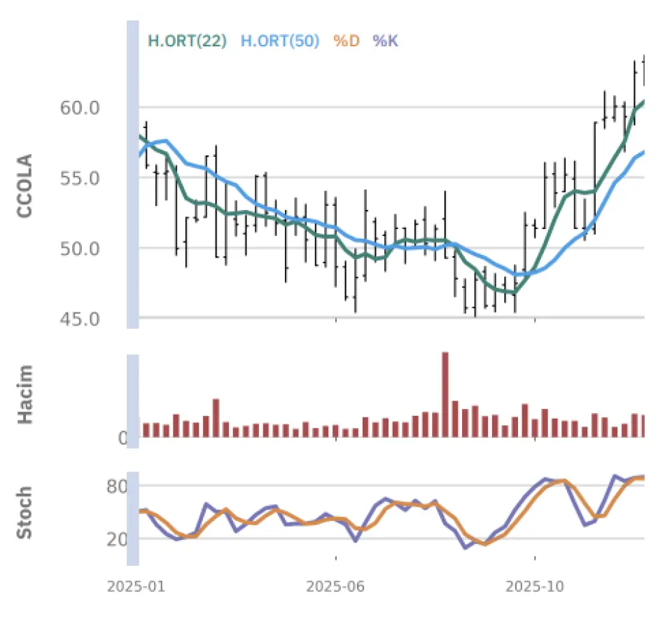Click the CCOLA price axis title
Image resolution: width=672 pixels, height=619 pixels.
point(25,185)
